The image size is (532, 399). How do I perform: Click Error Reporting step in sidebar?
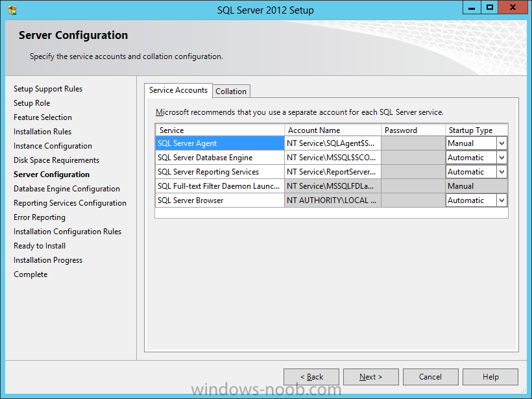[x=40, y=217]
